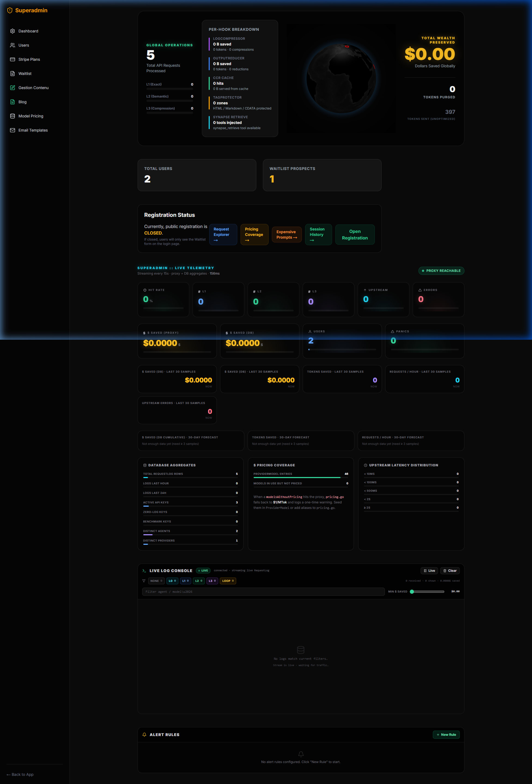
Task: Click the Models In Use But Not Priced row
Action: coord(301,485)
